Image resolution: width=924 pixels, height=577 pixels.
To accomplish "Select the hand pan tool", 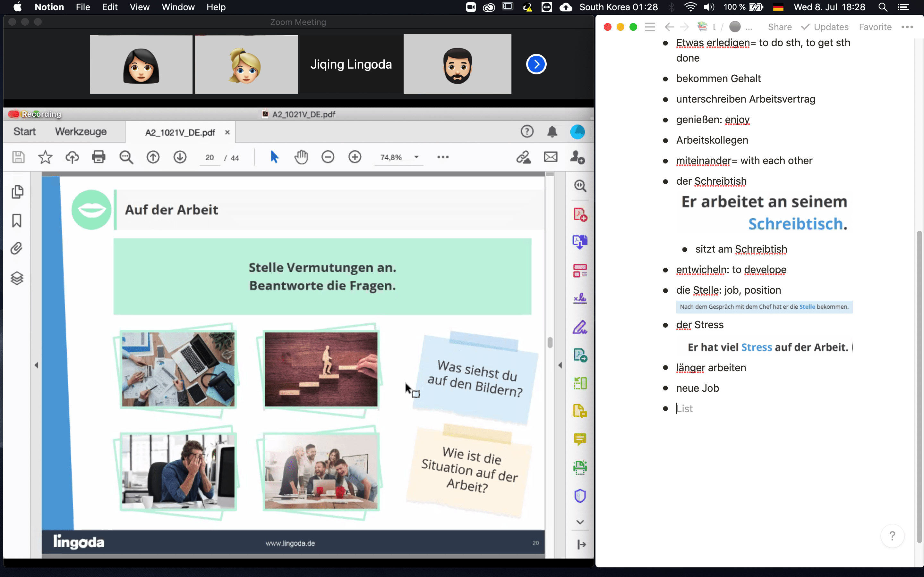I will pos(301,157).
